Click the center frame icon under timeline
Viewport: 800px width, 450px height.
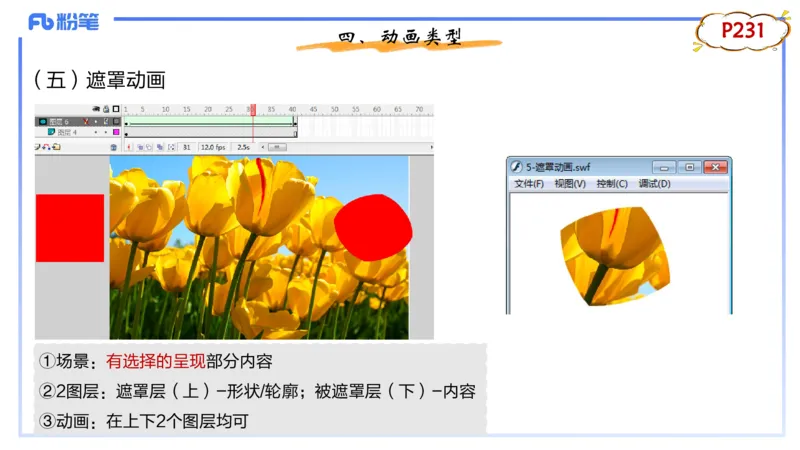[129, 147]
